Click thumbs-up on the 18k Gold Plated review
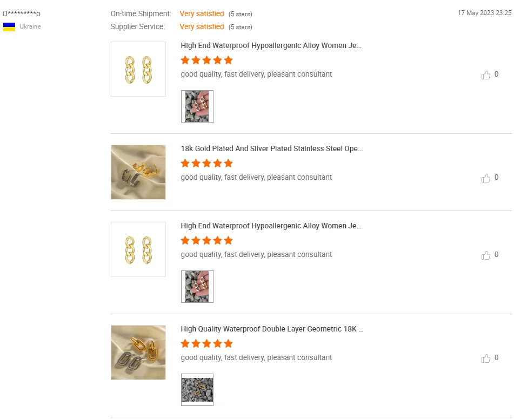The height and width of the screenshot is (420, 514). pos(486,178)
